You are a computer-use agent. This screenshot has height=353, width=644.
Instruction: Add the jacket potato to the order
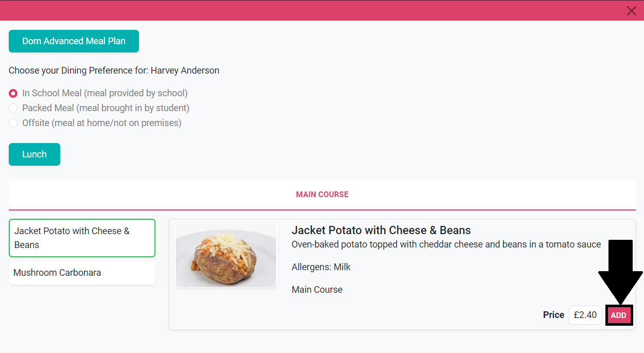click(618, 315)
